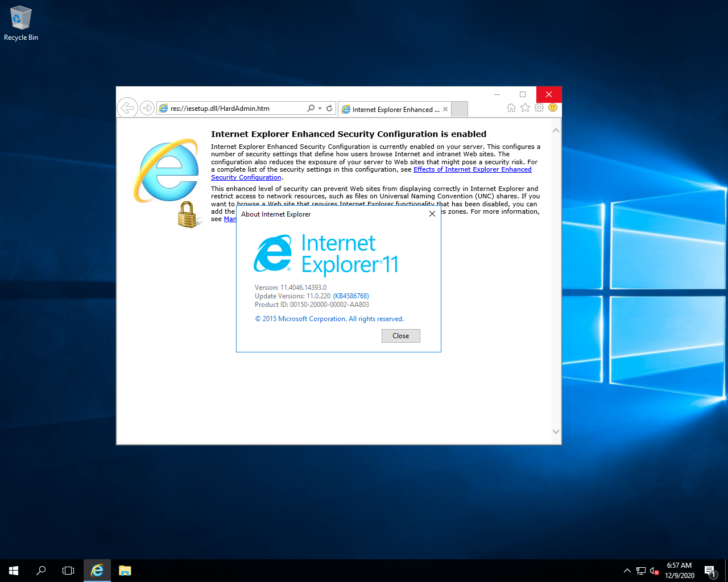Click the Internet Explorer 11 logo in dialog
The width and height of the screenshot is (728, 582).
pyautogui.click(x=326, y=254)
